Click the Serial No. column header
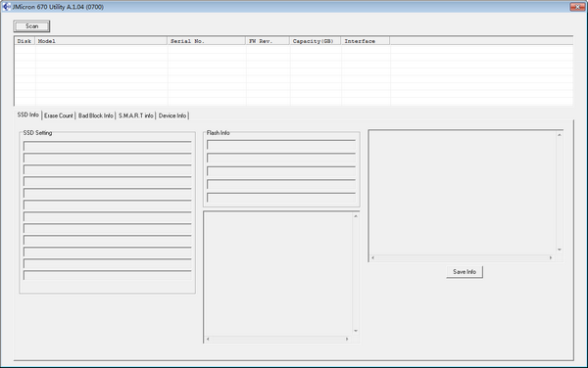Image resolution: width=588 pixels, height=368 pixels. coord(206,41)
